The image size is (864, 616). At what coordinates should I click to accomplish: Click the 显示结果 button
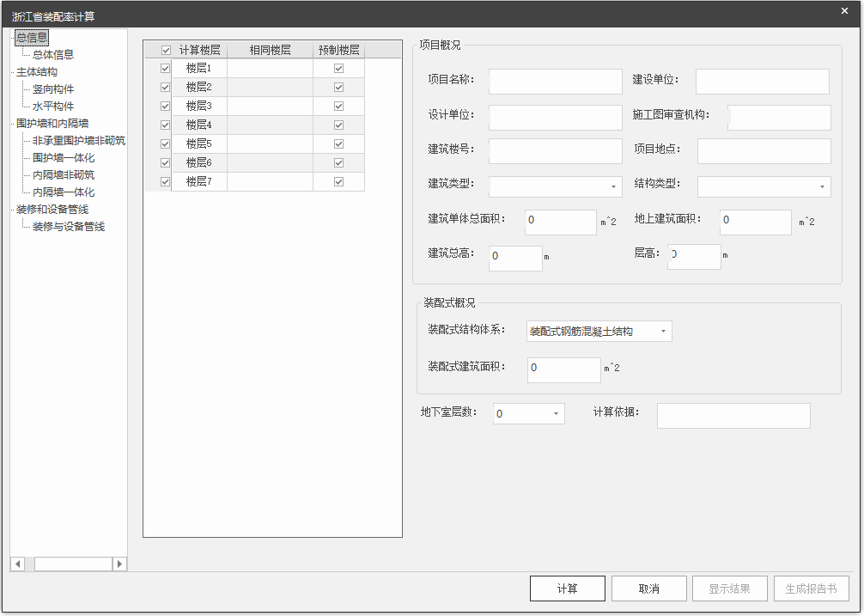[x=729, y=589]
